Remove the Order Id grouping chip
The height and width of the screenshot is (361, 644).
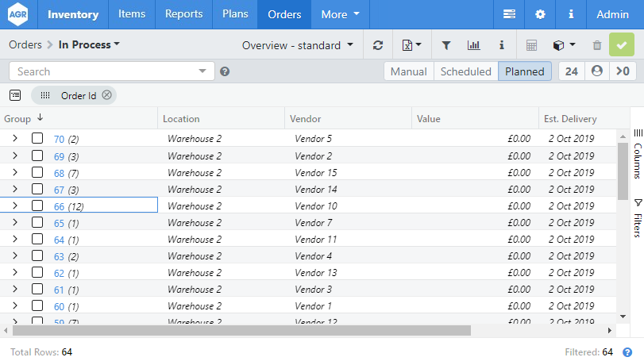(107, 95)
